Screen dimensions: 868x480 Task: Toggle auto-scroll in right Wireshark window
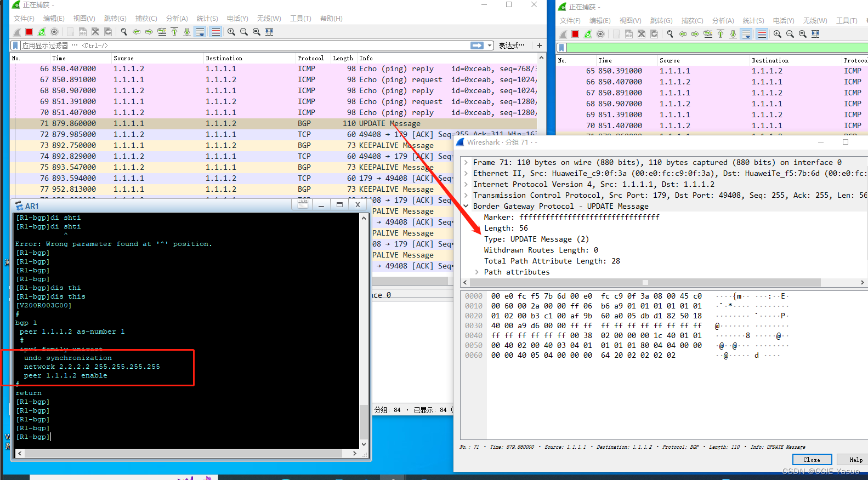746,34
